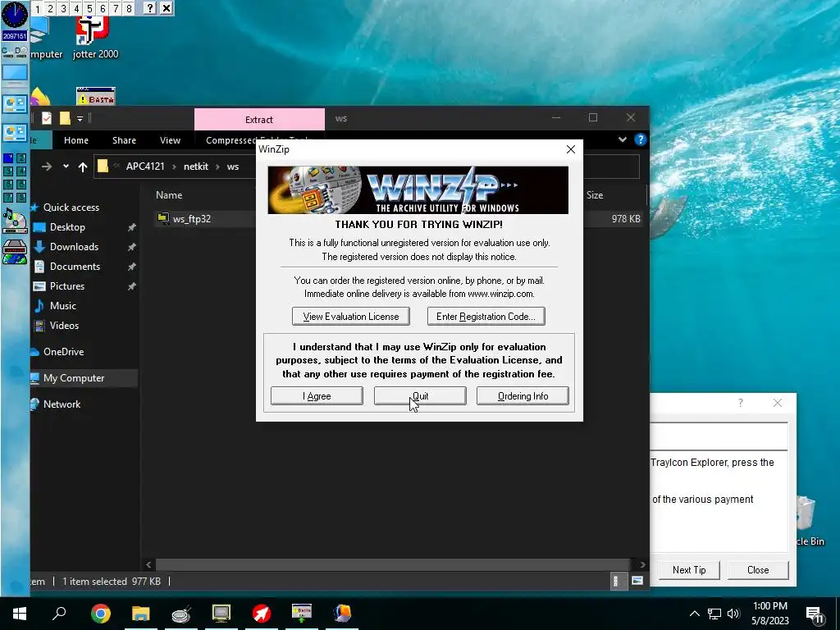Viewport: 840px width, 630px height.
Task: Sort by Size column header
Action: pyautogui.click(x=595, y=195)
